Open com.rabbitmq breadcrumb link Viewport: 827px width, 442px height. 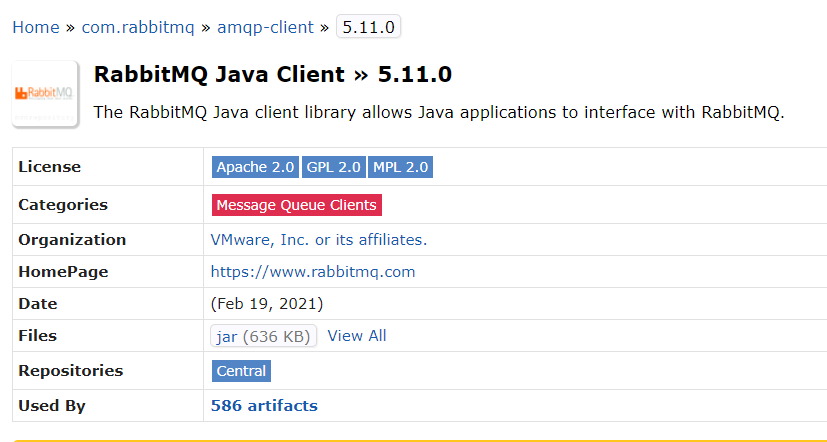tap(138, 27)
